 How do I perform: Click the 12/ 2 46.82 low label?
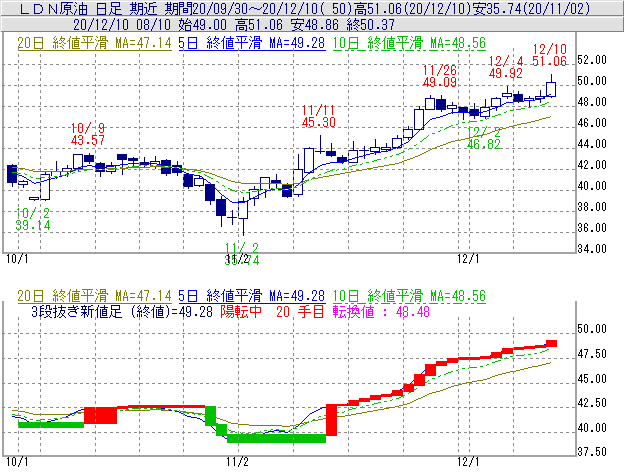(x=484, y=138)
